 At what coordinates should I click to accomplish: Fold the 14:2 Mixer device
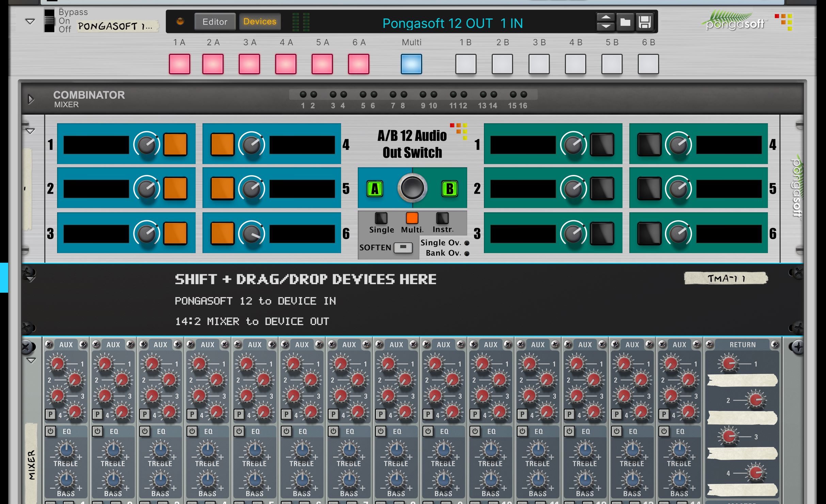(31, 361)
